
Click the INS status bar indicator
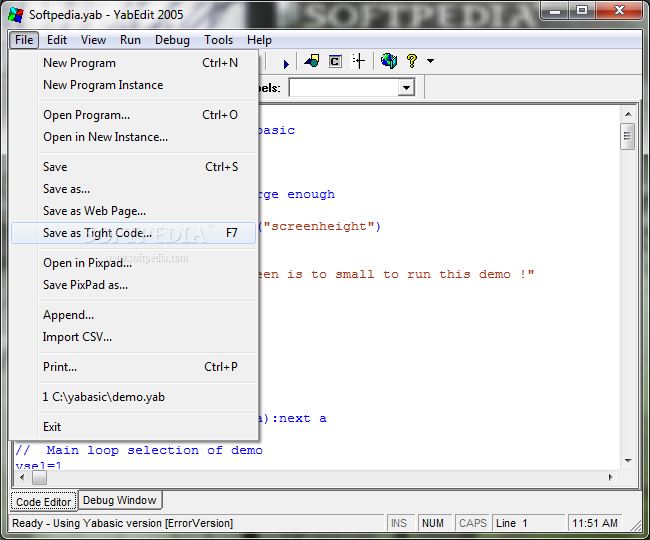coord(399,523)
